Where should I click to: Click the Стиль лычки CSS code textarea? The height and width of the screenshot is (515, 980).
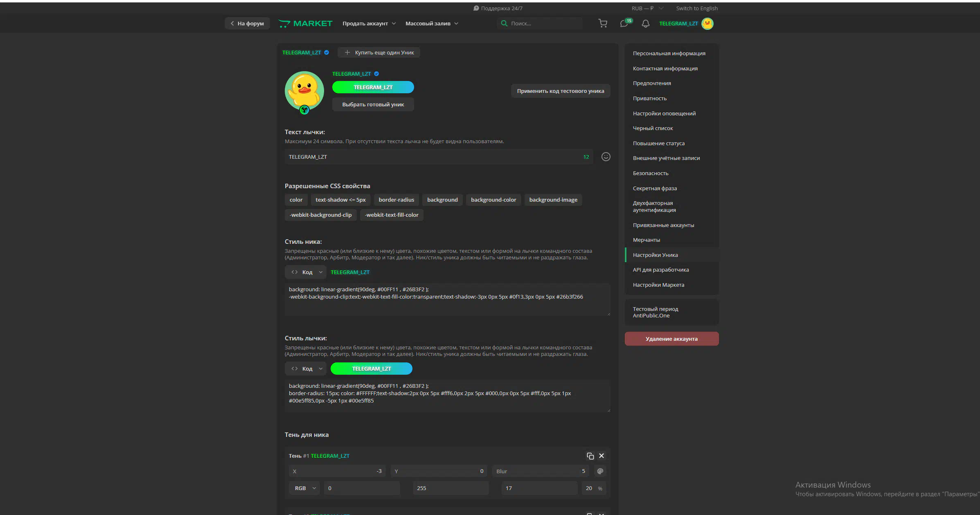448,396
